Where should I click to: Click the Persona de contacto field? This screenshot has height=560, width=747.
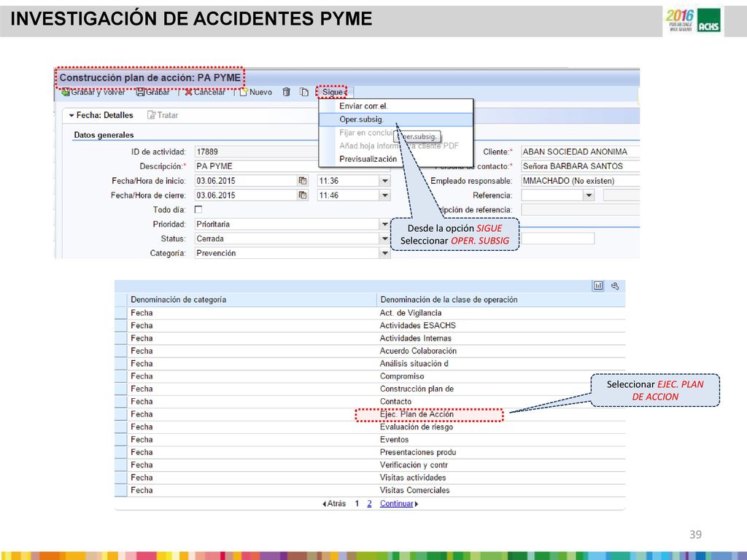click(x=580, y=166)
